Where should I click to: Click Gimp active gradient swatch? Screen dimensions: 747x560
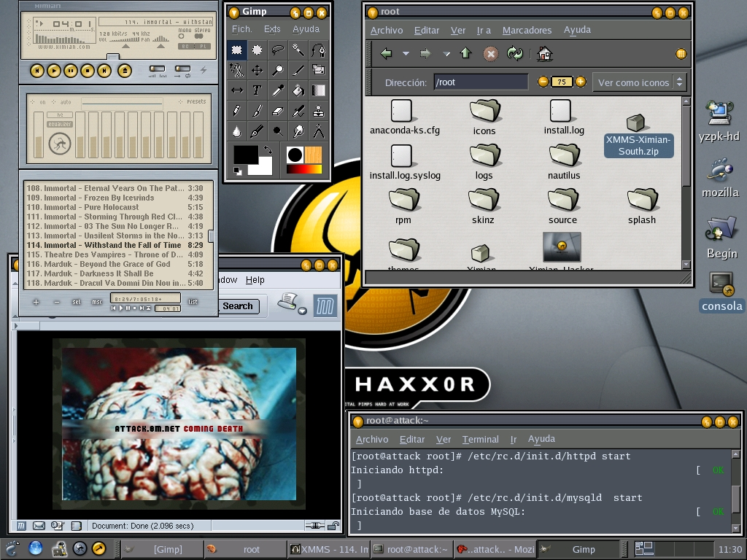point(304,168)
